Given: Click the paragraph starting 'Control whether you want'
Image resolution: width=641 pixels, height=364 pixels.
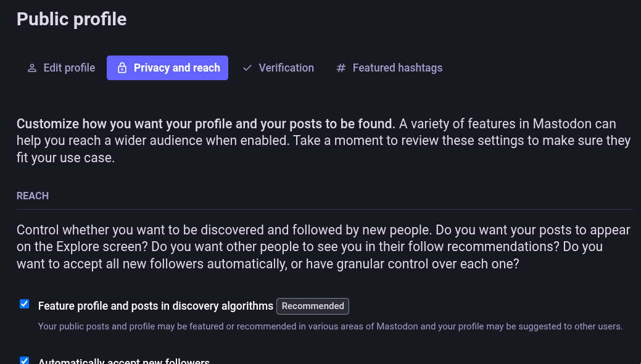Looking at the screenshot, I should click(x=323, y=247).
